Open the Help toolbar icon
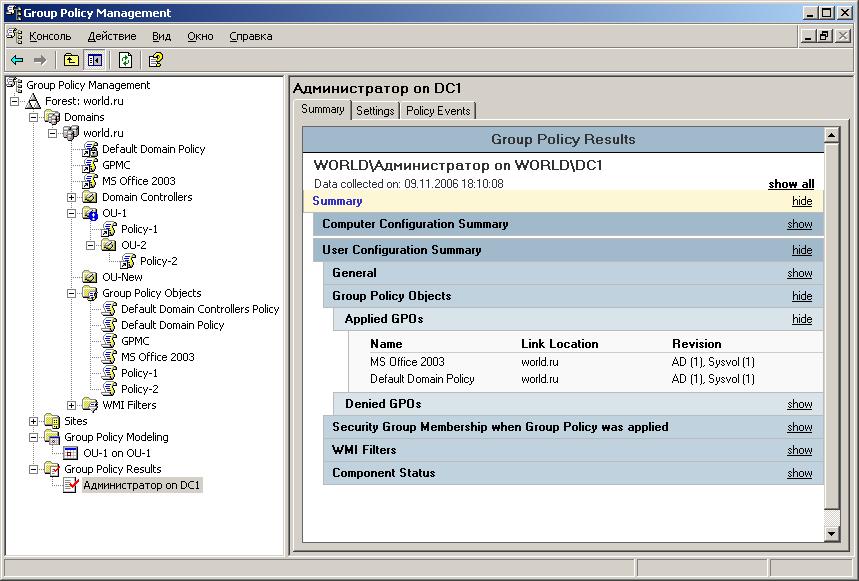859x581 pixels. click(156, 60)
